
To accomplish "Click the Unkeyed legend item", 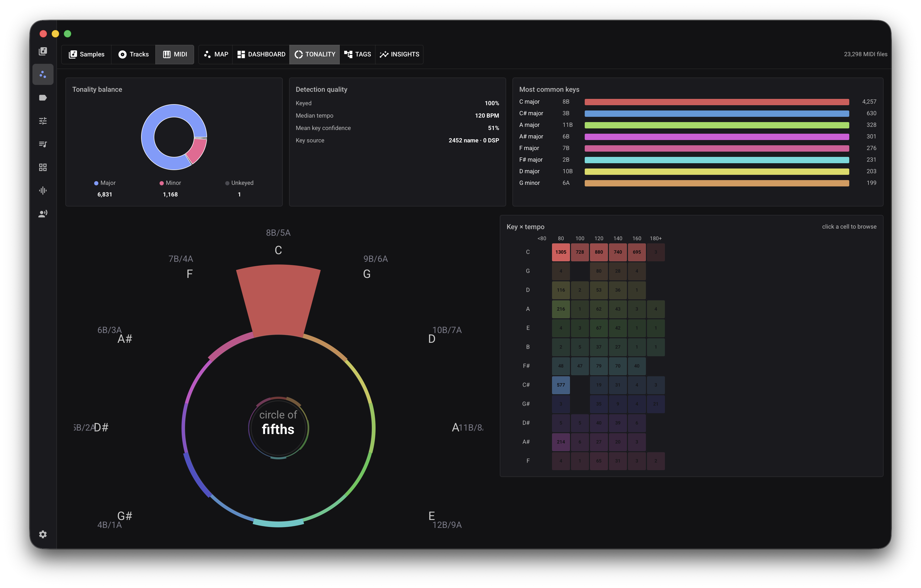I will point(239,183).
